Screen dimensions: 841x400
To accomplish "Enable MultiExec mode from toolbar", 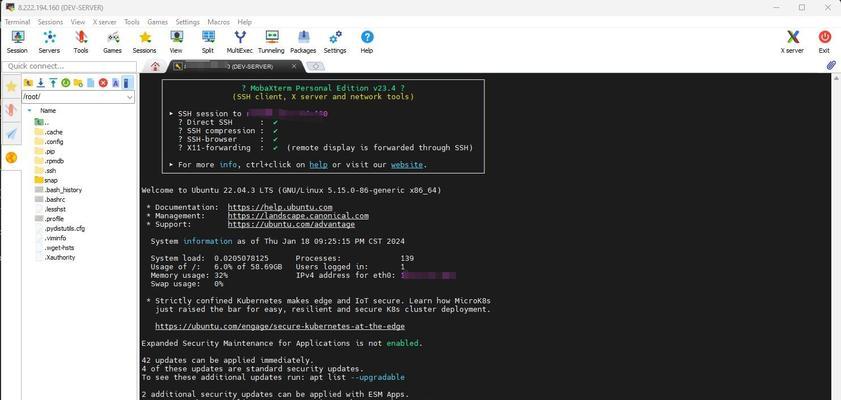I will tap(240, 42).
